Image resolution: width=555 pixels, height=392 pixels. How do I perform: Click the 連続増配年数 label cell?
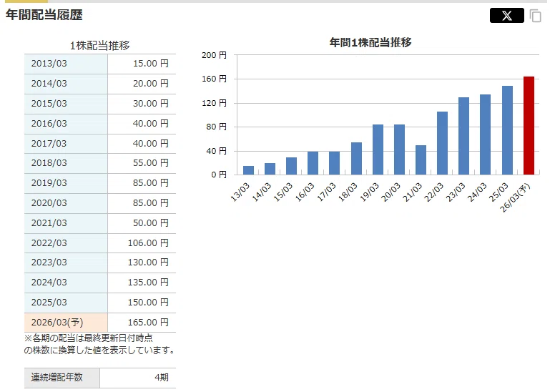pyautogui.click(x=62, y=378)
